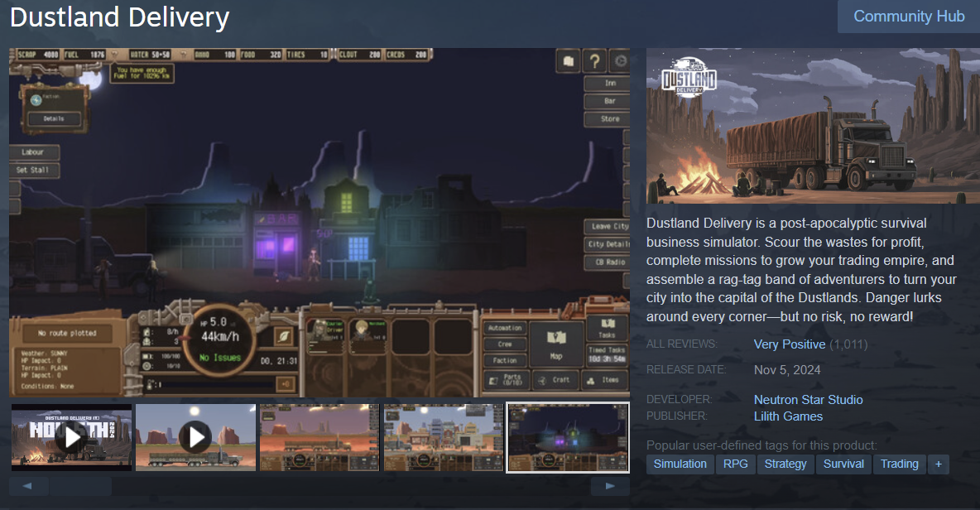Play the second truck video thumbnail
This screenshot has height=510, width=980.
pos(195,437)
